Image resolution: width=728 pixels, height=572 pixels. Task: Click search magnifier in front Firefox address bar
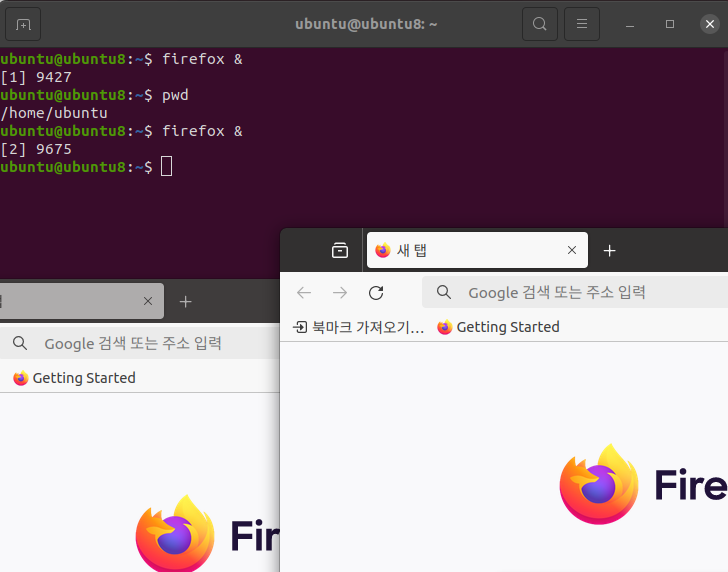[444, 292]
